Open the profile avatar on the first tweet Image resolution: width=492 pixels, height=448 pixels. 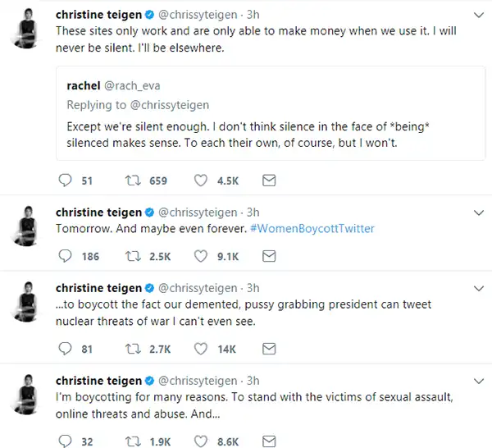pos(27,29)
